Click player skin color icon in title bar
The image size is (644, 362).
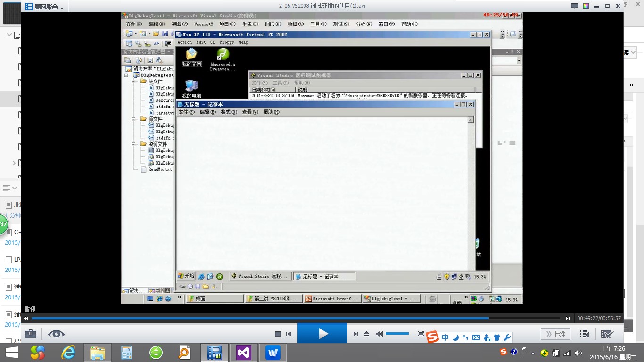click(586, 6)
